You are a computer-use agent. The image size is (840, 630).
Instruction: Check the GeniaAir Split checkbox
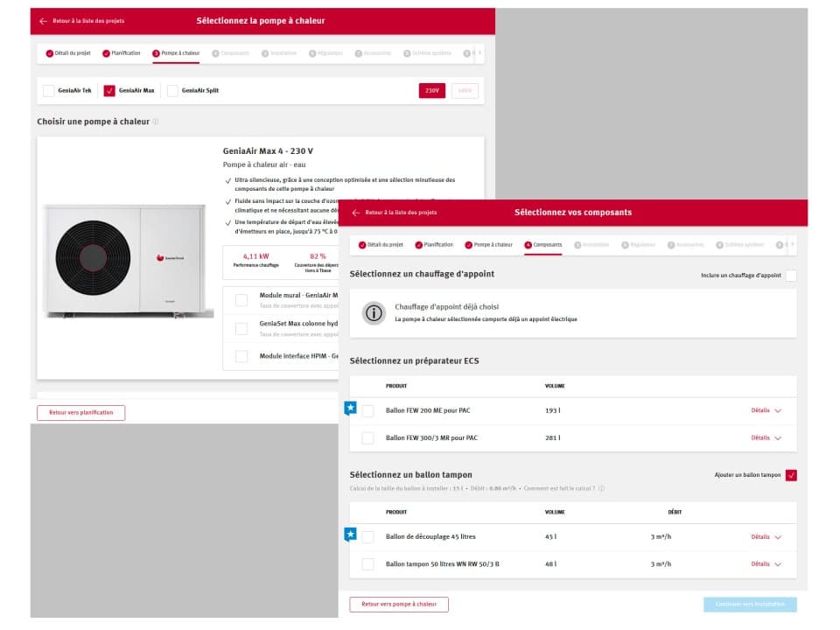click(x=172, y=90)
